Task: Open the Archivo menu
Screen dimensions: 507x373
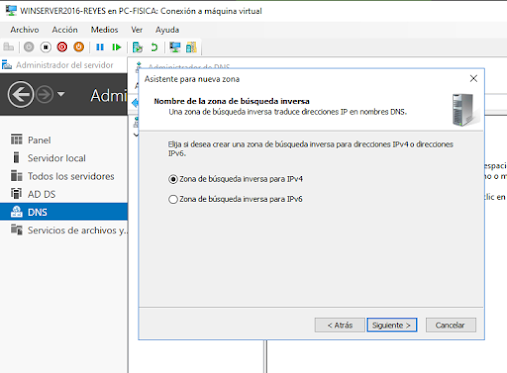Action: (x=25, y=30)
